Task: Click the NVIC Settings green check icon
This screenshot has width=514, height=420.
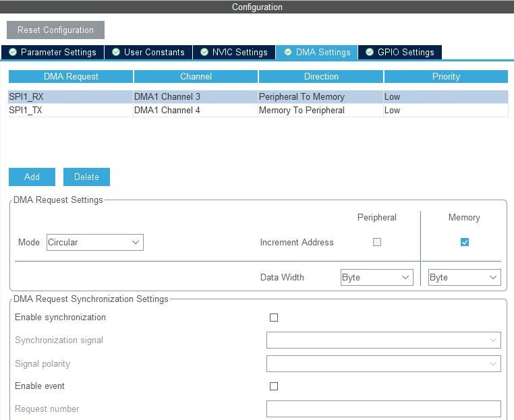Action: [204, 52]
